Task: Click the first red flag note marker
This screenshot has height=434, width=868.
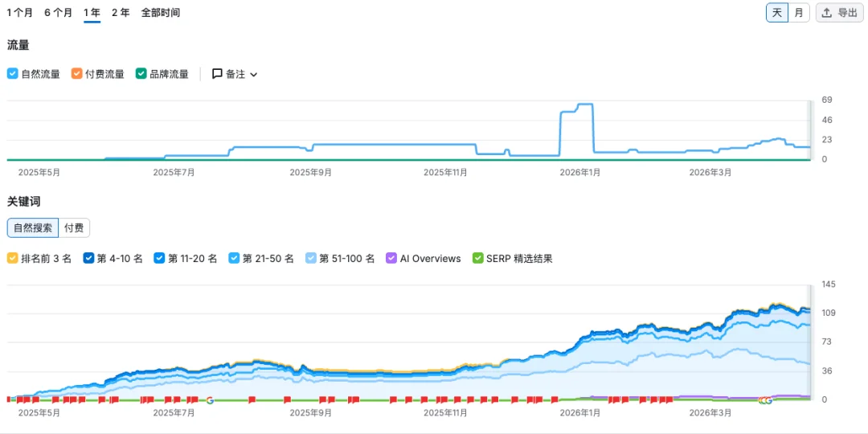Action: (x=10, y=399)
